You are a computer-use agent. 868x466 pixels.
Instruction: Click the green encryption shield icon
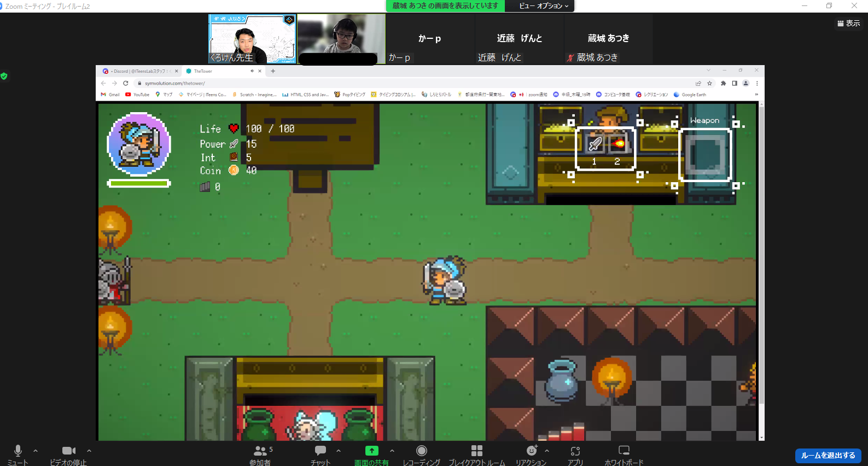[x=4, y=76]
